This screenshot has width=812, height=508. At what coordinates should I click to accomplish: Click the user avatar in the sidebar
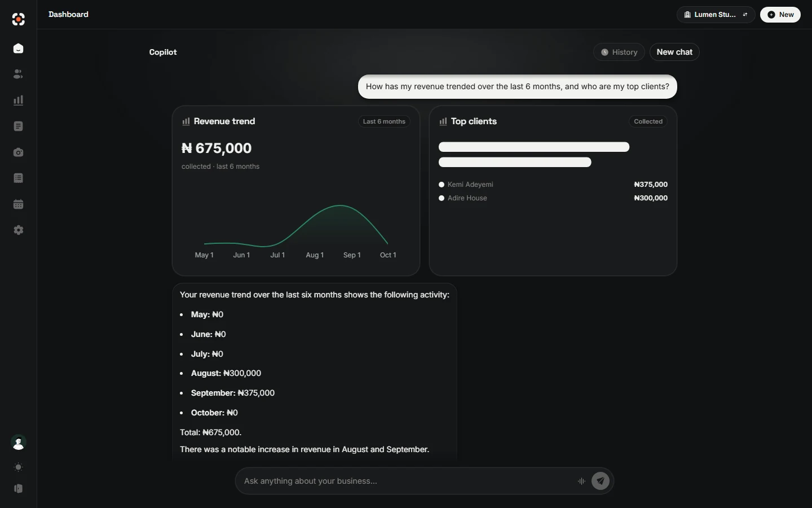(19, 443)
